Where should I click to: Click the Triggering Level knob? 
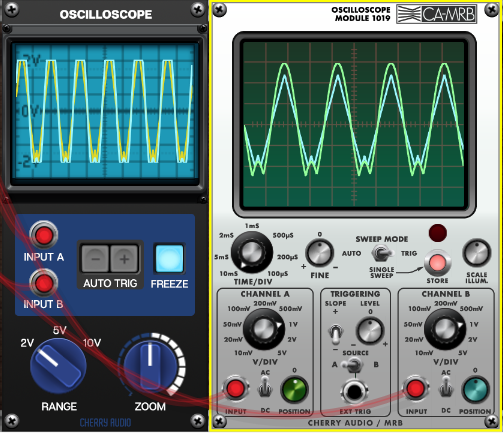point(370,331)
